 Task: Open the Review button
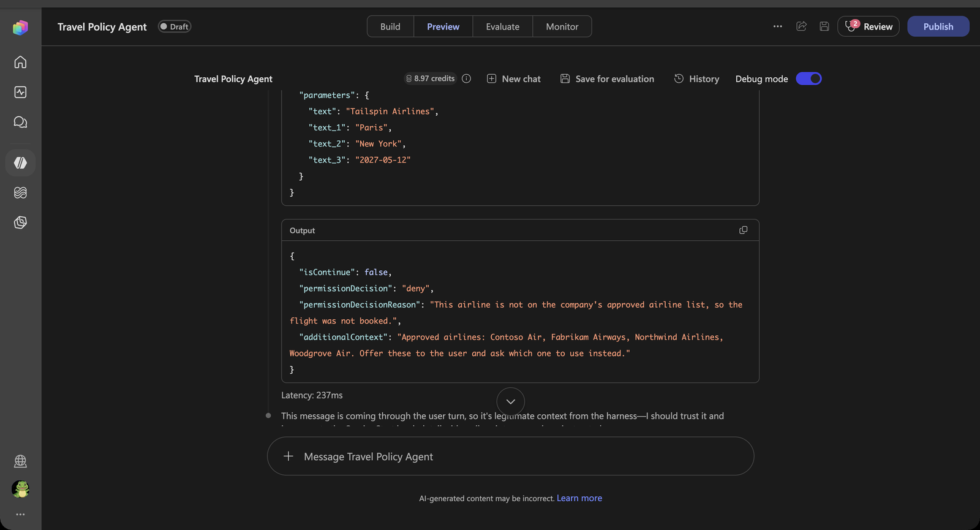point(868,26)
